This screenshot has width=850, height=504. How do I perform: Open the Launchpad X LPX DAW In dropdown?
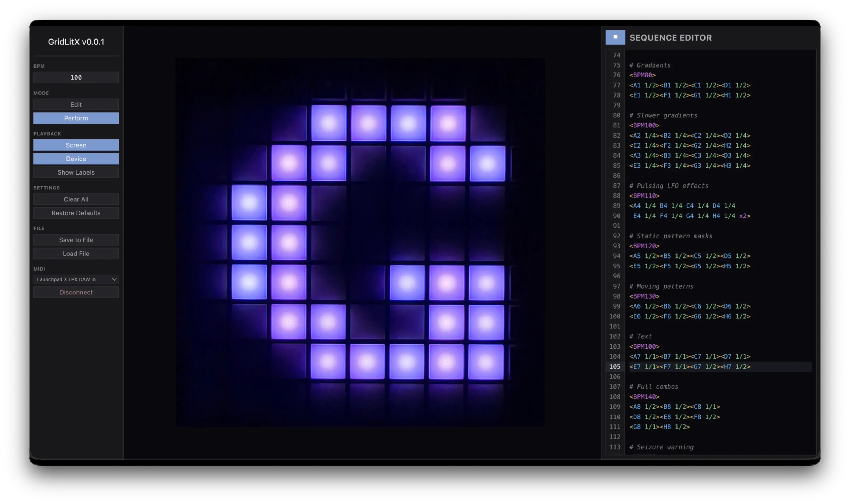pyautogui.click(x=76, y=279)
